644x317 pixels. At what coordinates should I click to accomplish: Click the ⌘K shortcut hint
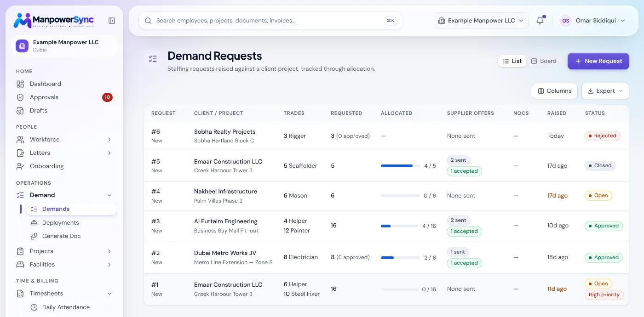point(391,21)
